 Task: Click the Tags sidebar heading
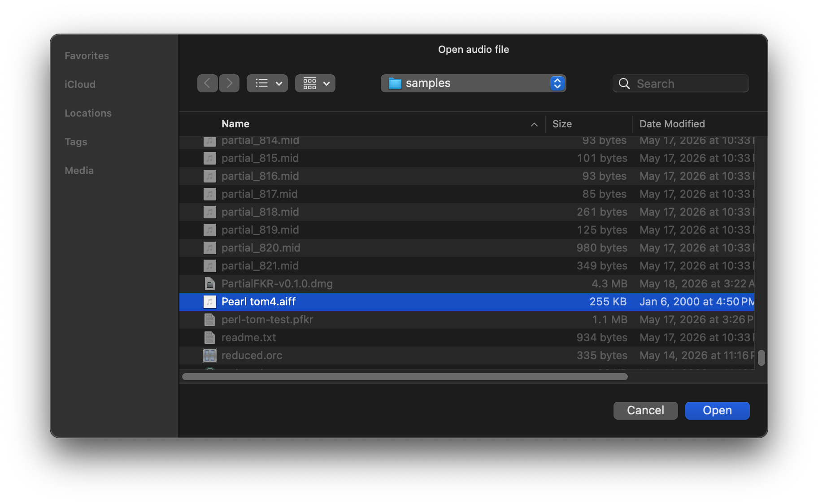click(x=76, y=142)
